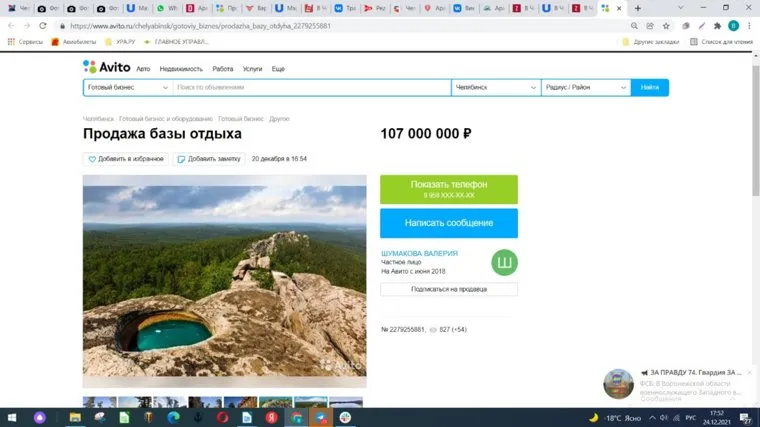Image resolution: width=760 pixels, height=427 pixels.
Task: Open the Челябинск city dropdown
Action: tap(495, 87)
